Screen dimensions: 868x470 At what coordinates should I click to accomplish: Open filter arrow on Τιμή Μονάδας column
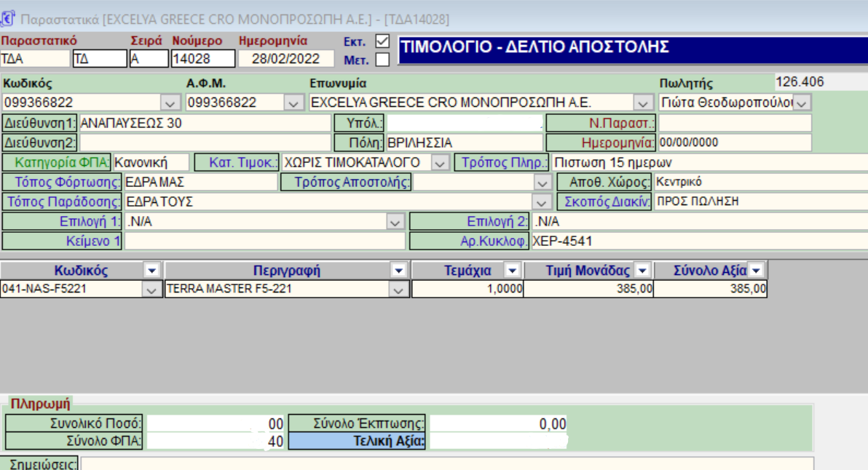642,271
